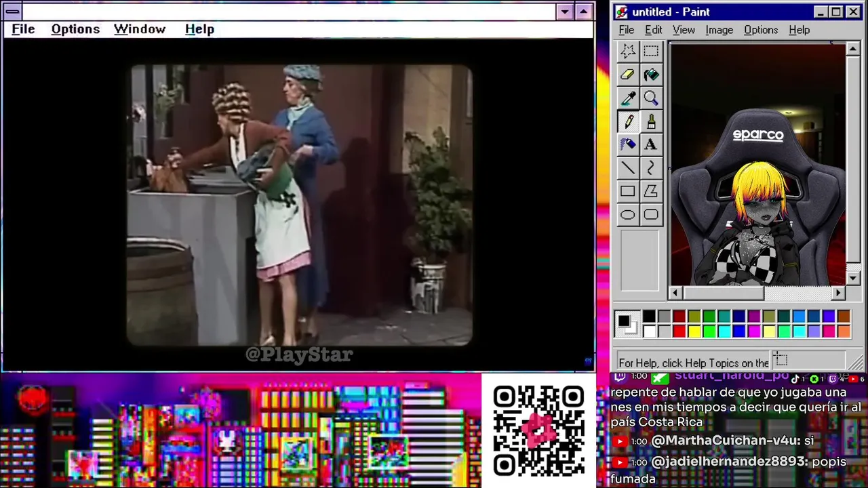The image size is (868, 488).
Task: Select the Curve tool in Paint
Action: [x=651, y=168]
